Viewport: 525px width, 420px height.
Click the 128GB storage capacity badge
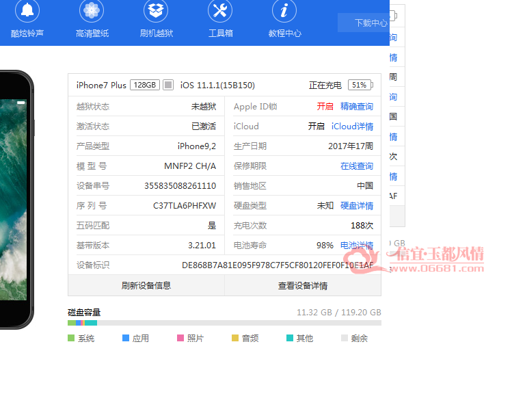click(x=145, y=85)
